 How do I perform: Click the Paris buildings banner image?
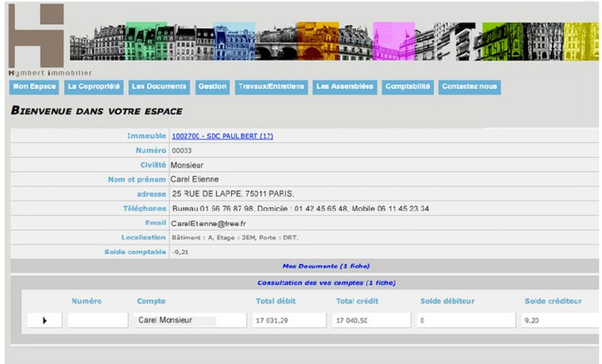pos(334,41)
